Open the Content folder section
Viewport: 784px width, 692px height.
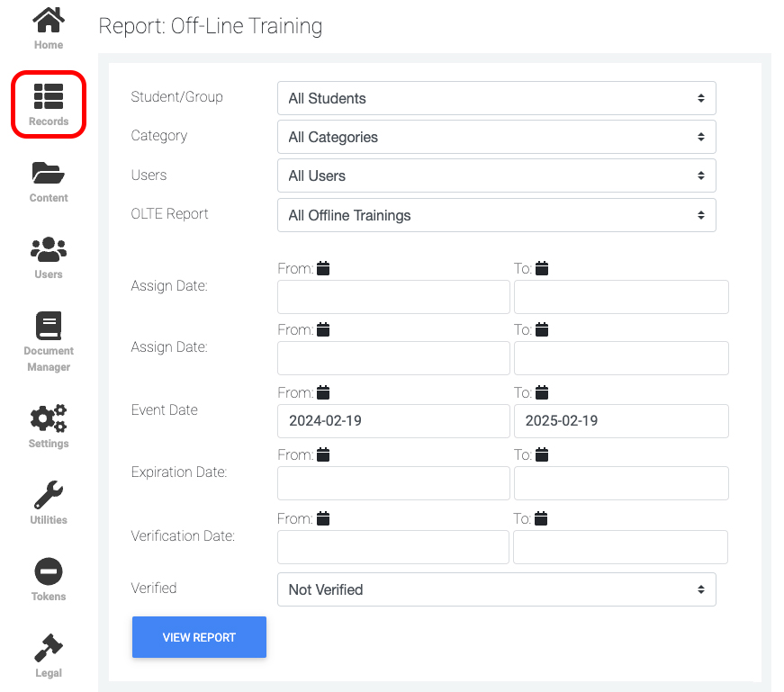pyautogui.click(x=49, y=182)
